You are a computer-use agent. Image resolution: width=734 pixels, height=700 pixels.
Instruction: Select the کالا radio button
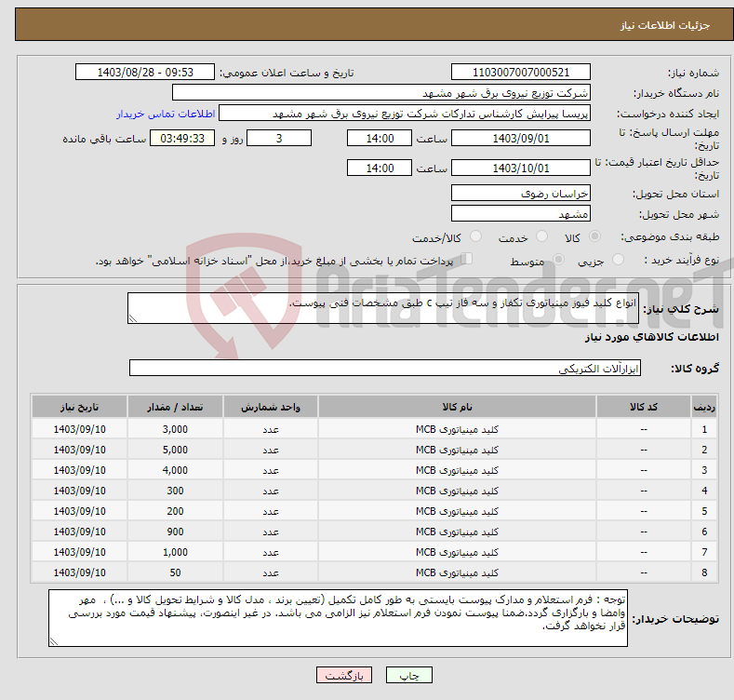pos(594,236)
